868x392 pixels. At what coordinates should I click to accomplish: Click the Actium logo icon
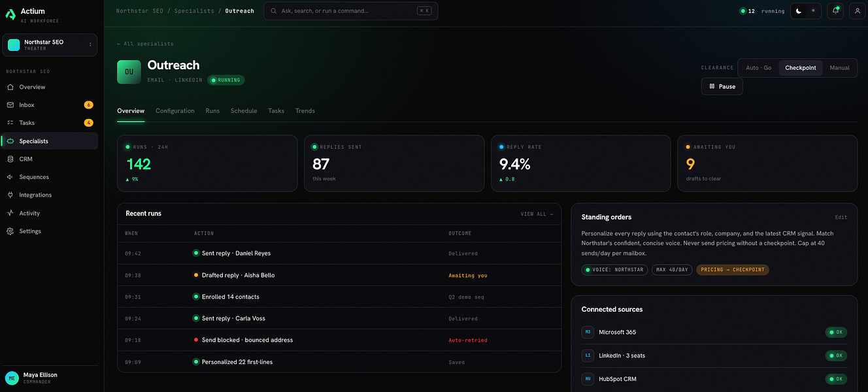tap(10, 14)
